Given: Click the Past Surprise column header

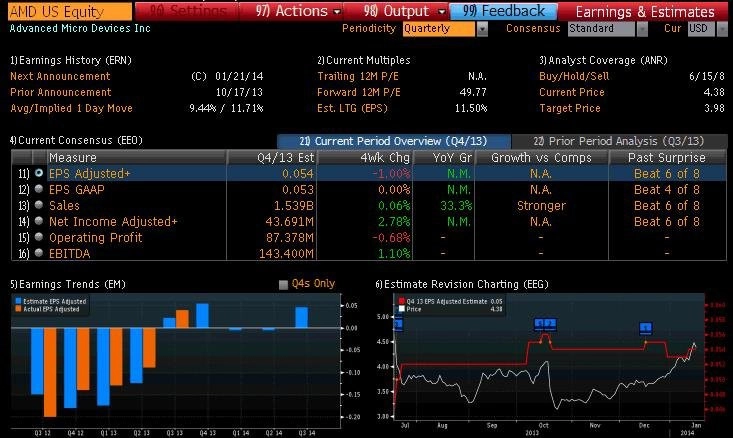Looking at the screenshot, I should coord(666,158).
